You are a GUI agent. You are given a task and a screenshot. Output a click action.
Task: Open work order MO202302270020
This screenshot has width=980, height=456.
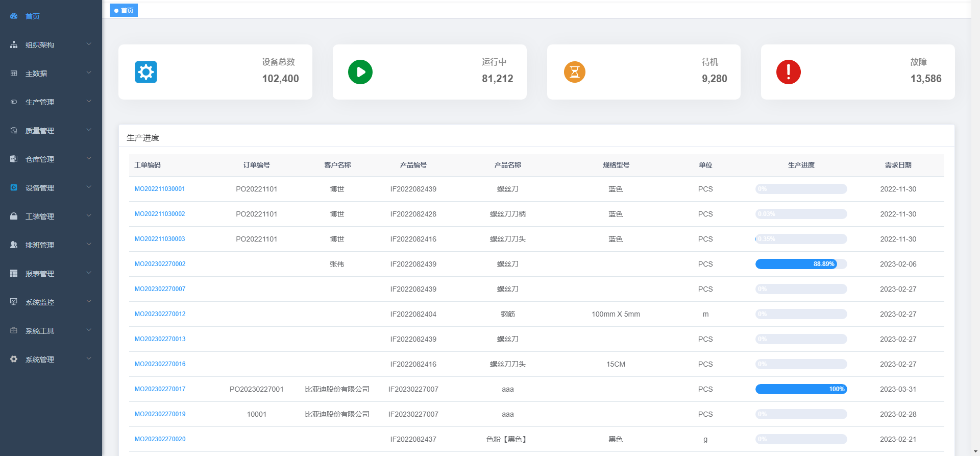pos(160,439)
